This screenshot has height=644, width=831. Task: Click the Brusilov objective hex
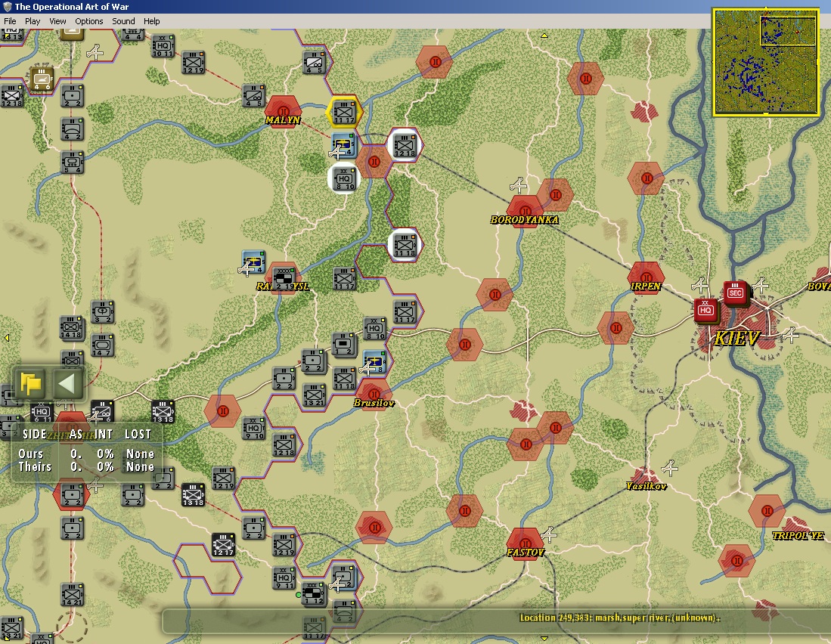[x=374, y=394]
